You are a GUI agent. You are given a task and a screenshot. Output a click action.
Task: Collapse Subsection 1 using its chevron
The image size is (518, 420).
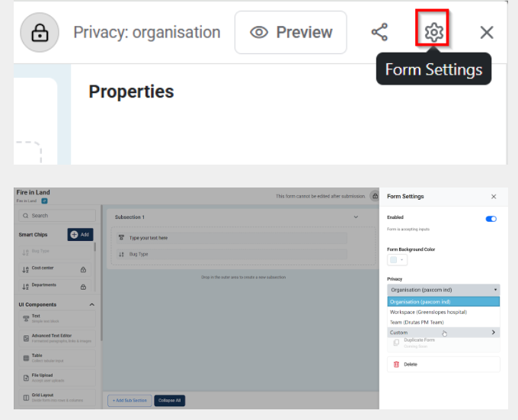356,217
